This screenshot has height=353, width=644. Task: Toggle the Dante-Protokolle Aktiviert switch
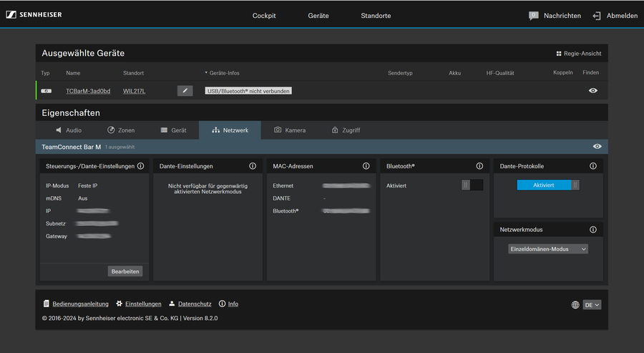pyautogui.click(x=548, y=185)
